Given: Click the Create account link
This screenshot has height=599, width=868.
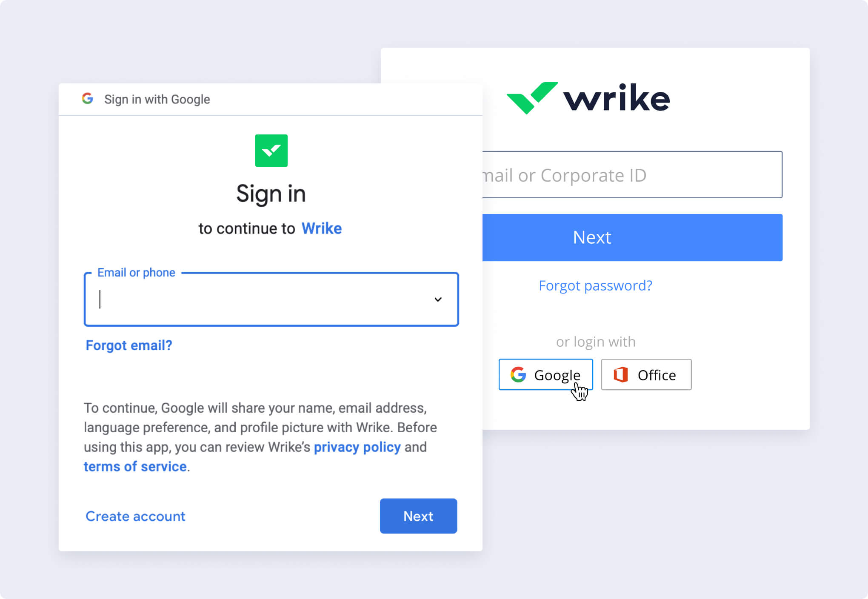Looking at the screenshot, I should (135, 516).
